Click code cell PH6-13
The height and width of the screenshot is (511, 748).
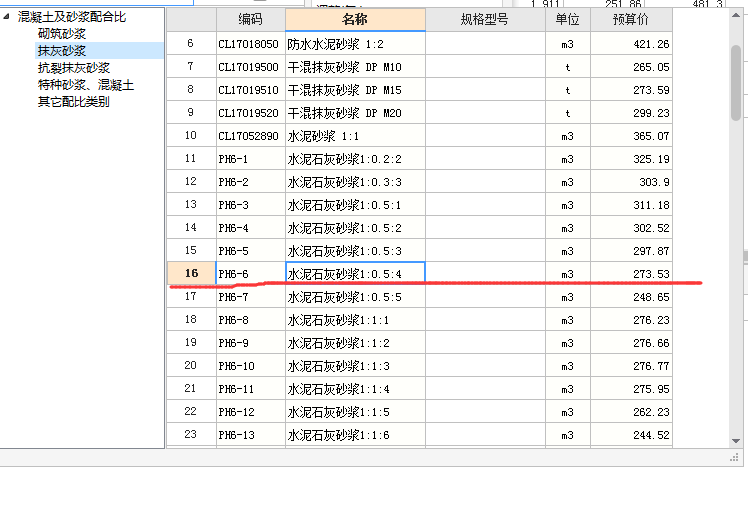pos(250,435)
